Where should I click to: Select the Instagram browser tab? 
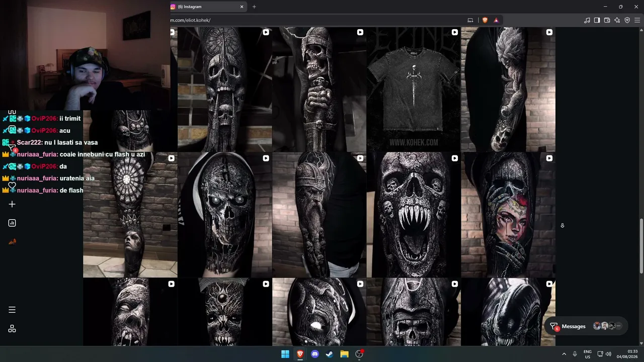208,7
